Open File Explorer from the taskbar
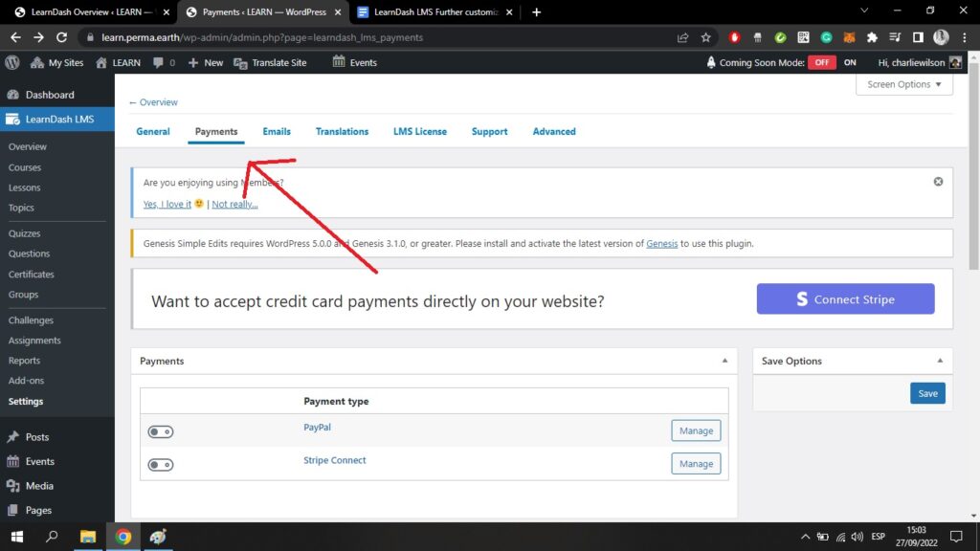 [x=88, y=536]
